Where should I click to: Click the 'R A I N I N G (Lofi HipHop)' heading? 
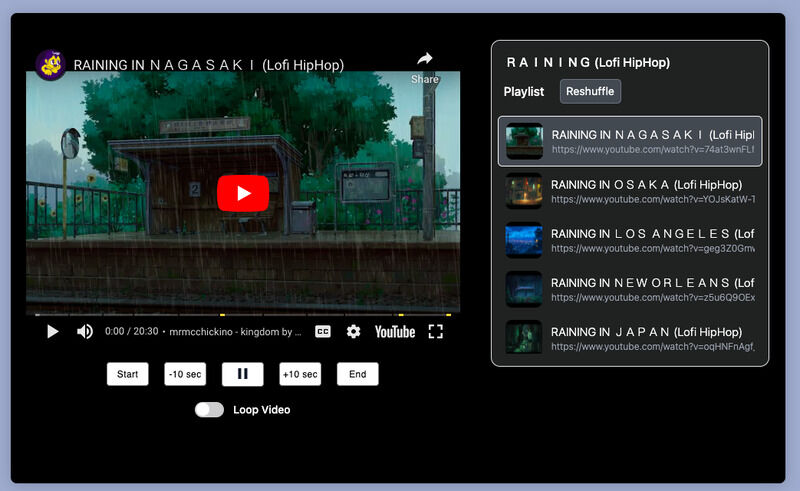click(x=588, y=62)
